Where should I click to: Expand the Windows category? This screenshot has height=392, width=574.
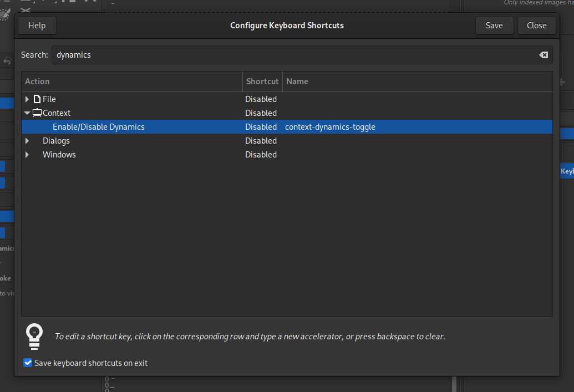(27, 154)
